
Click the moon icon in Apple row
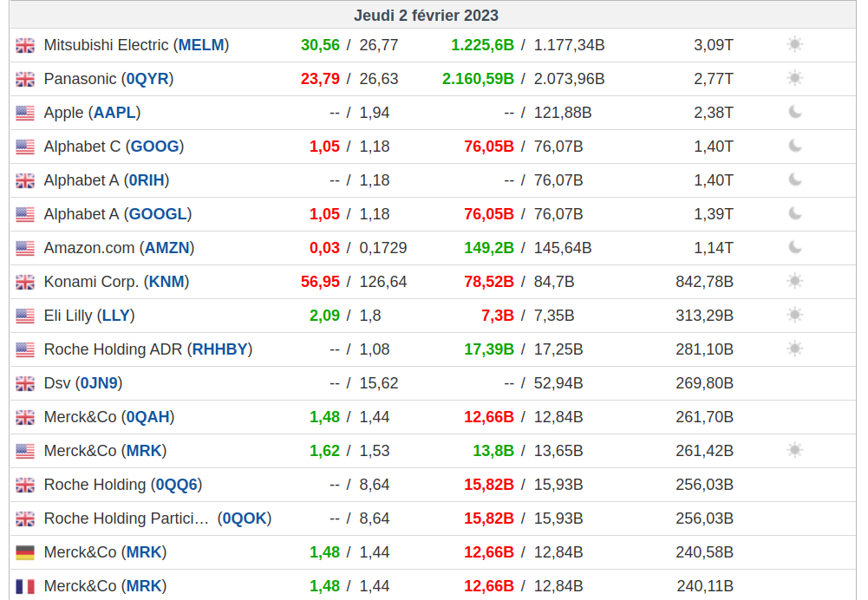click(x=795, y=112)
